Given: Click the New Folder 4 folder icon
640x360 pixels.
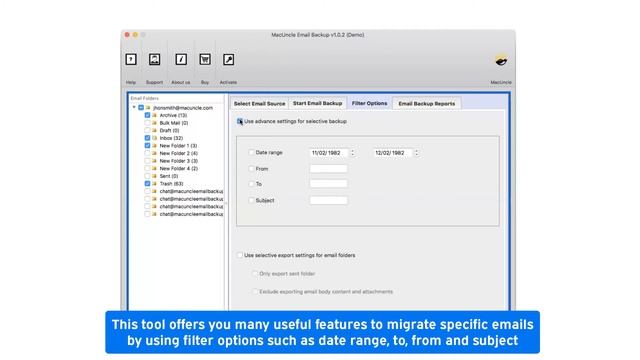Looking at the screenshot, I should click(x=155, y=169).
